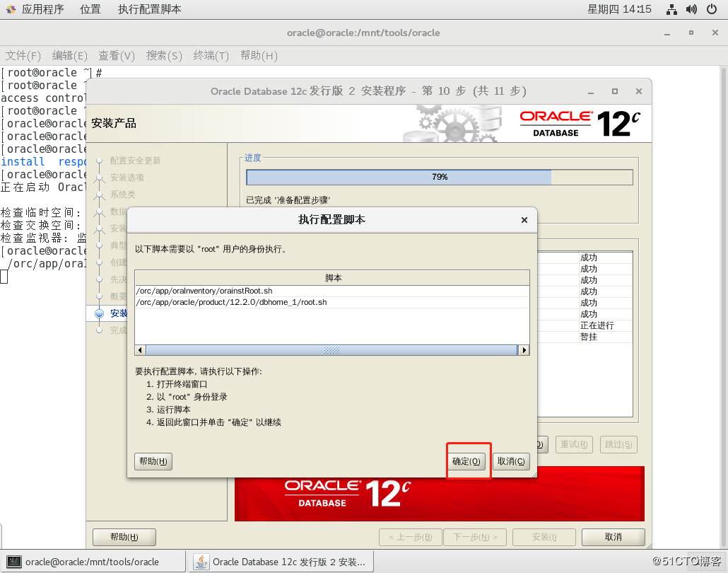This screenshot has height=573, width=728.
Task: Click the horizontal scrollbar thumb in script list
Action: click(331, 350)
